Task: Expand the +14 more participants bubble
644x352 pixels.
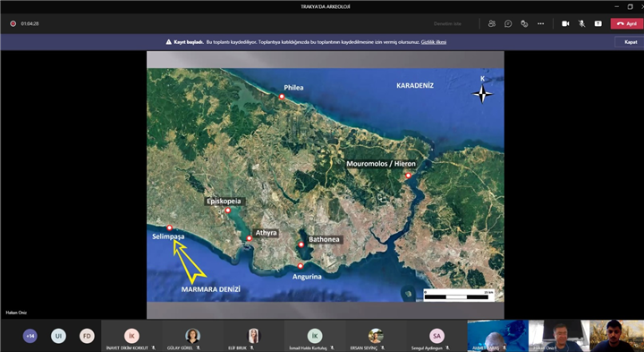Action: pos(30,336)
